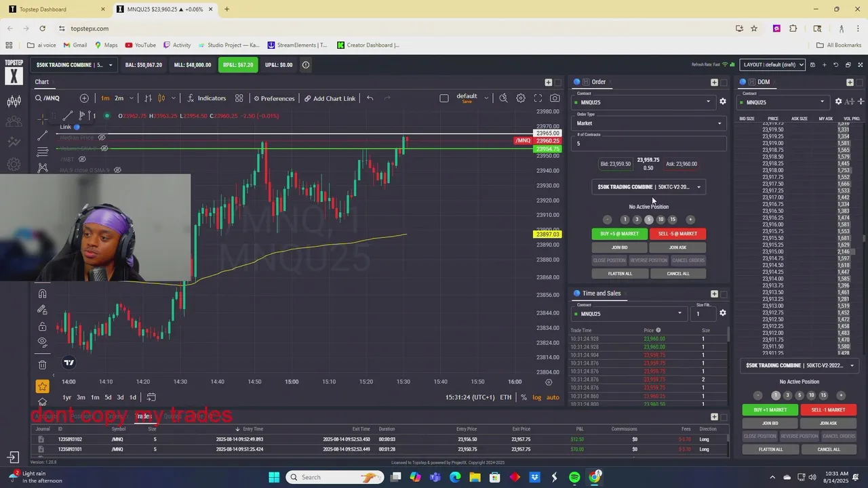Open the Order panel settings gear
The height and width of the screenshot is (488, 868).
pos(722,102)
